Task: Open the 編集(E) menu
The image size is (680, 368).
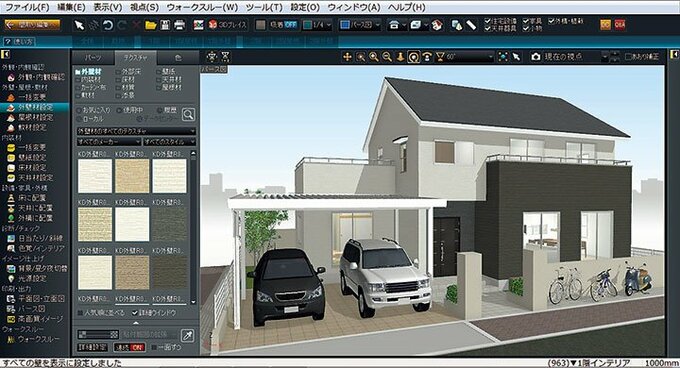Action: 71,7
